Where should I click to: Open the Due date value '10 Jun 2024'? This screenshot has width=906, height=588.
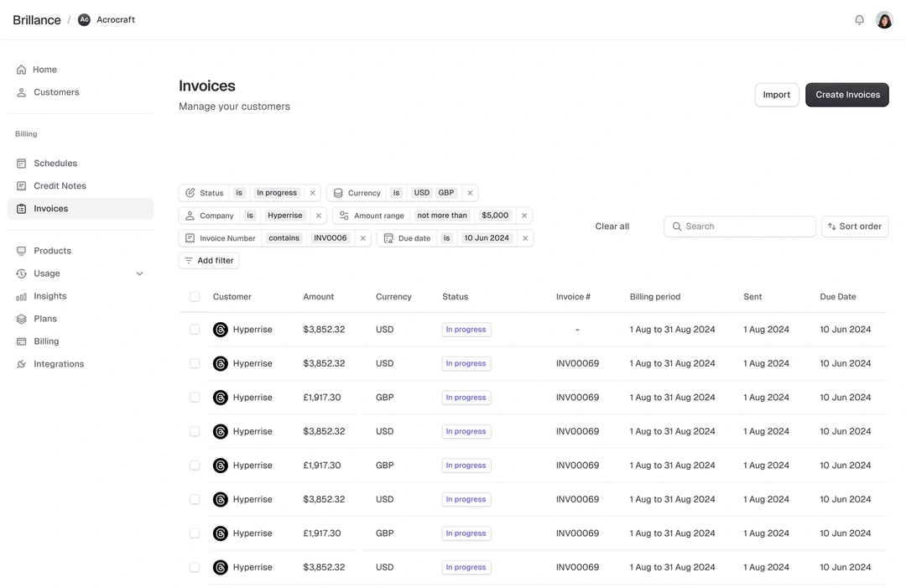pyautogui.click(x=487, y=238)
